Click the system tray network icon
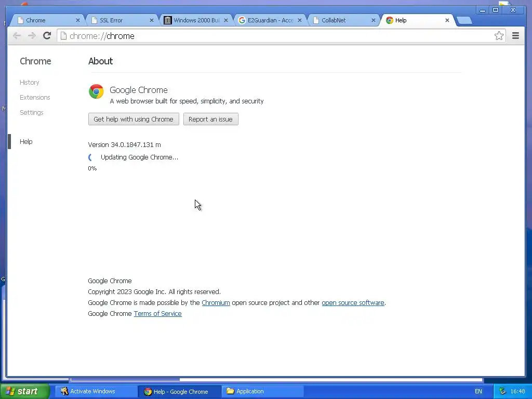This screenshot has width=532, height=399. coord(502,391)
